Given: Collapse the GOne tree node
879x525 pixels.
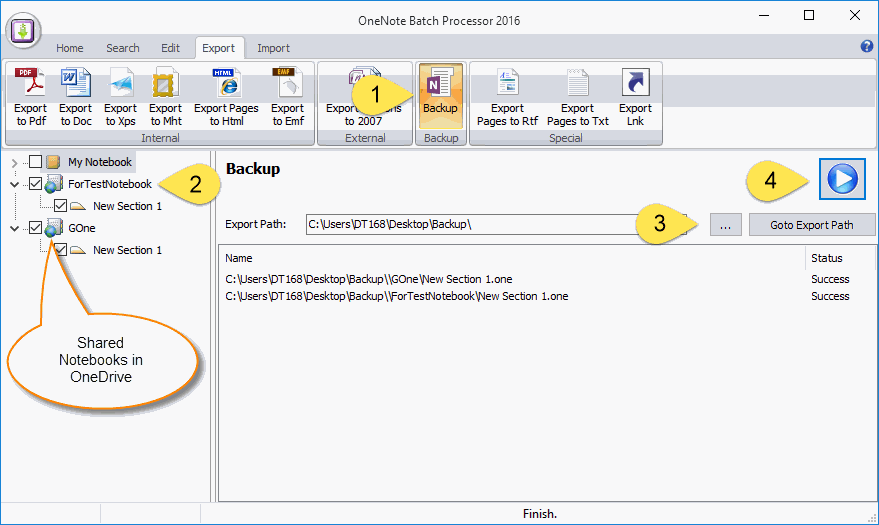Looking at the screenshot, I should point(15,229).
